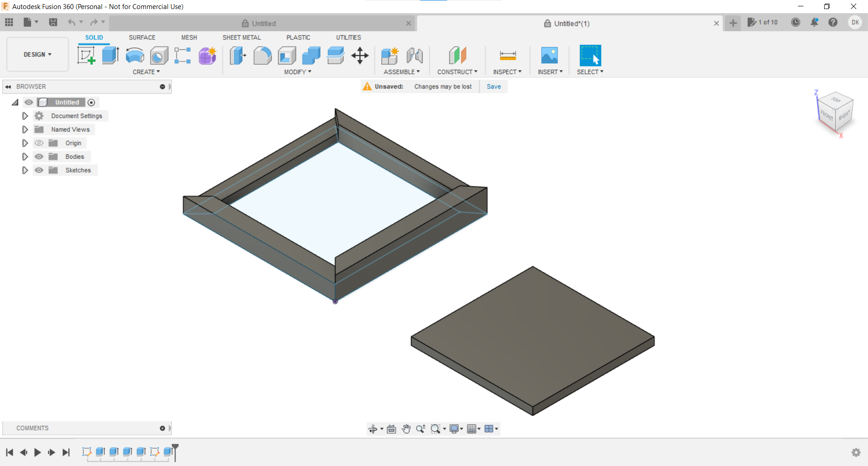Open the Modify dropdown menu
Image resolution: width=868 pixels, height=466 pixels.
click(297, 72)
